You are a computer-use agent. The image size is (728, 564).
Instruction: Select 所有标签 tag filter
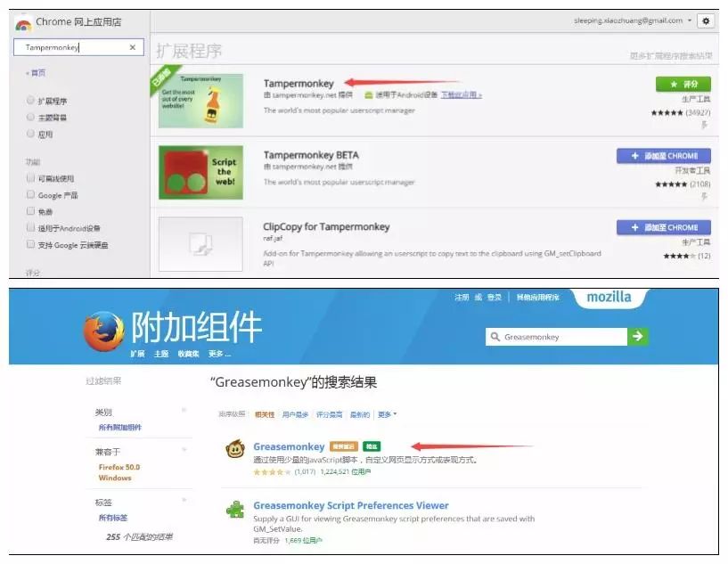(x=113, y=518)
